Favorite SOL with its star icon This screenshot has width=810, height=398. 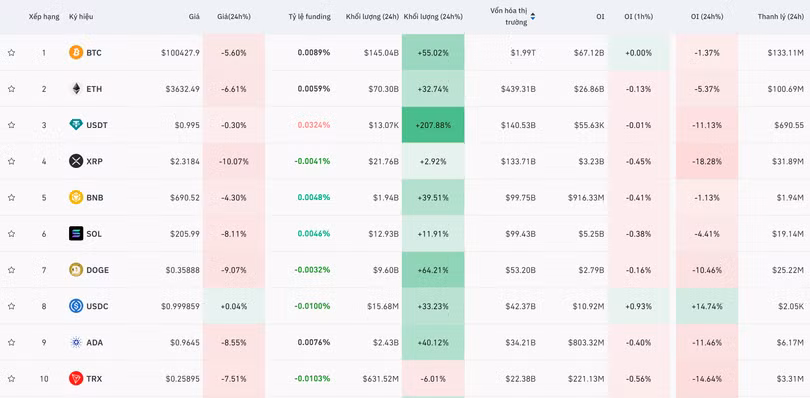(11, 233)
